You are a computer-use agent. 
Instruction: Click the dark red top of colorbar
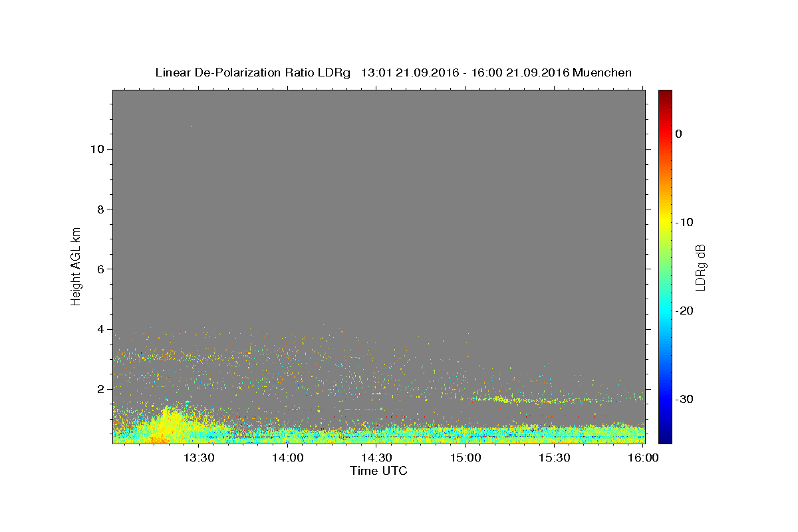point(665,95)
